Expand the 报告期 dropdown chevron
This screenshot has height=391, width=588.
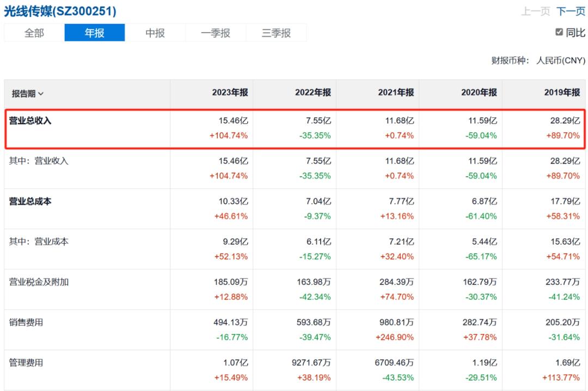pos(41,94)
